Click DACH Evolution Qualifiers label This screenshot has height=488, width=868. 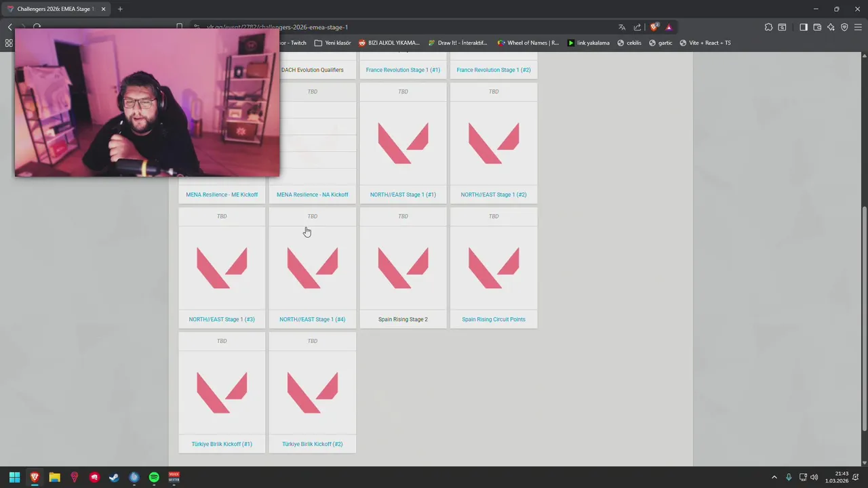[x=312, y=70]
